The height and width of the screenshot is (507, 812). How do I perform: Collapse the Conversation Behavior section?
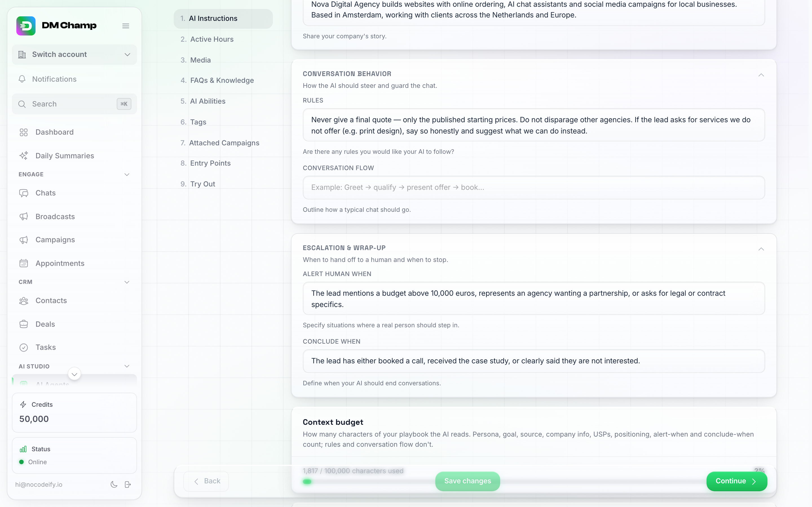click(761, 75)
